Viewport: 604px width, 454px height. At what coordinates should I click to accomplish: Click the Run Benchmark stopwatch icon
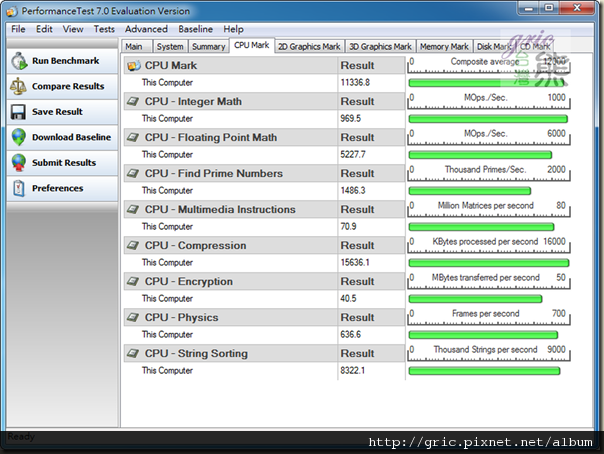click(19, 61)
